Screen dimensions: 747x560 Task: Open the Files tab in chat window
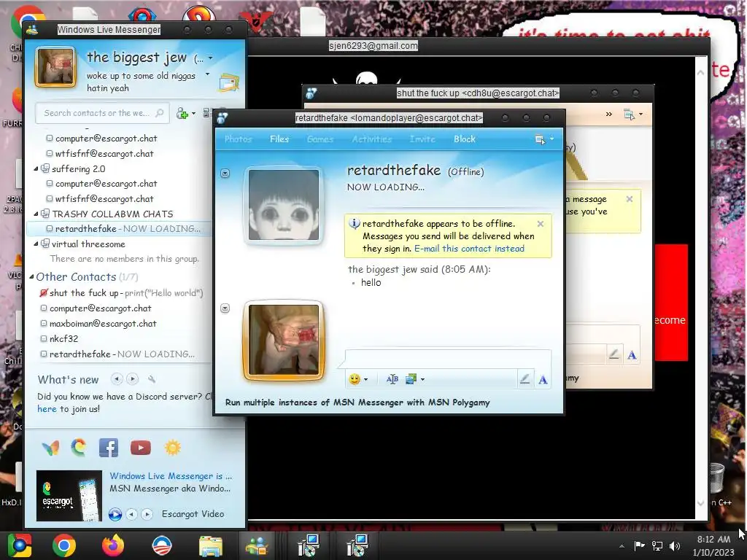pyautogui.click(x=279, y=139)
